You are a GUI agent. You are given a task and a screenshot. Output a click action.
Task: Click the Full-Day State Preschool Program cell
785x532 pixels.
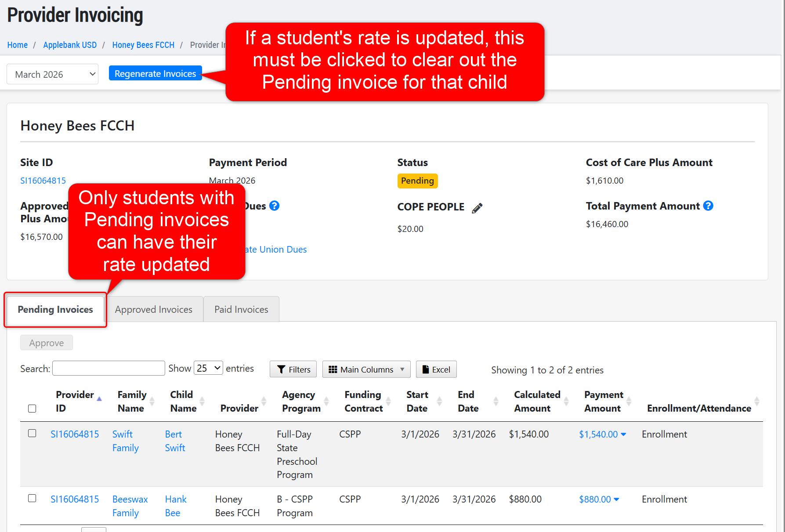click(x=297, y=454)
